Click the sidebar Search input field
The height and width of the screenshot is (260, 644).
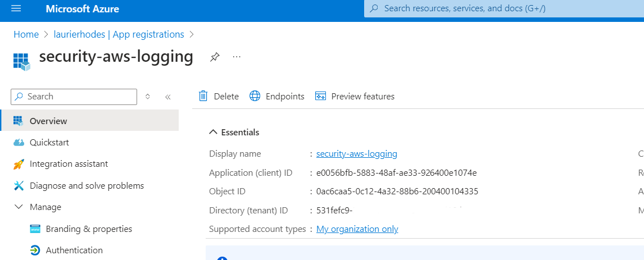[74, 97]
